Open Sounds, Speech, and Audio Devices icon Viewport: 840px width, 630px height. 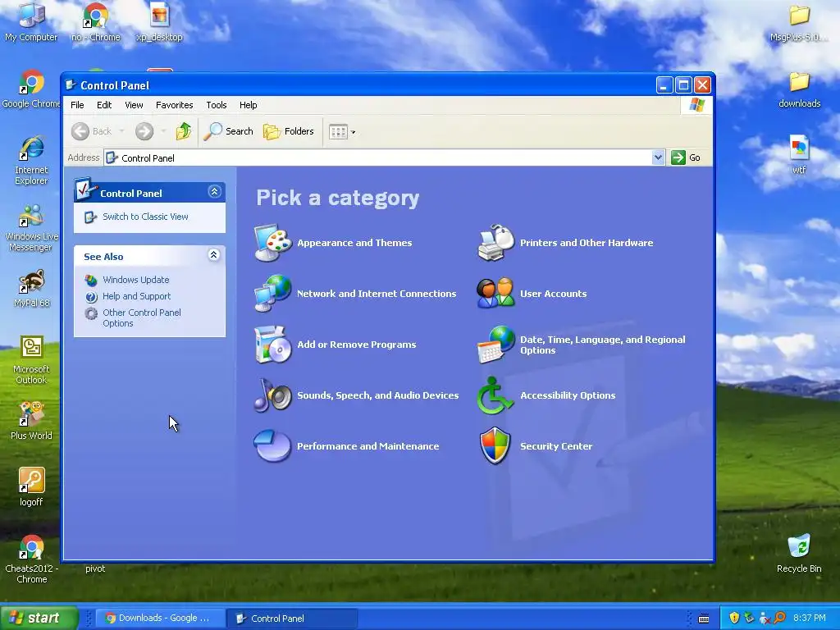272,395
